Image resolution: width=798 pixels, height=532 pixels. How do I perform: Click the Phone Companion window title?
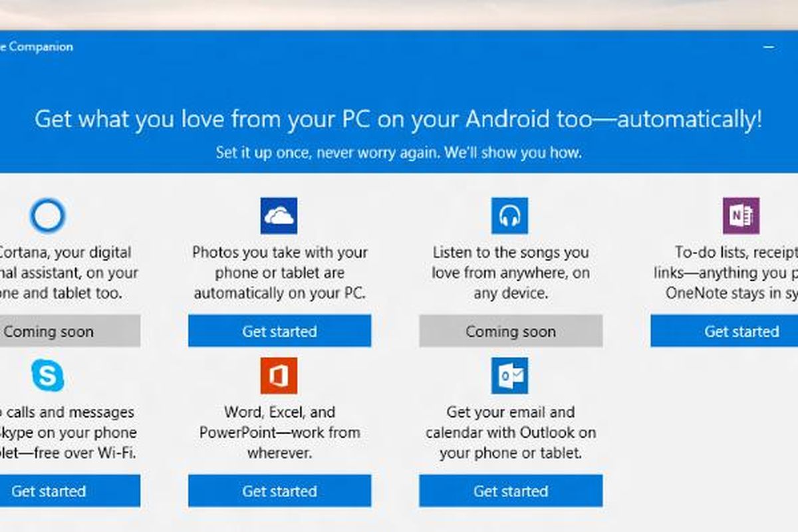[37, 47]
